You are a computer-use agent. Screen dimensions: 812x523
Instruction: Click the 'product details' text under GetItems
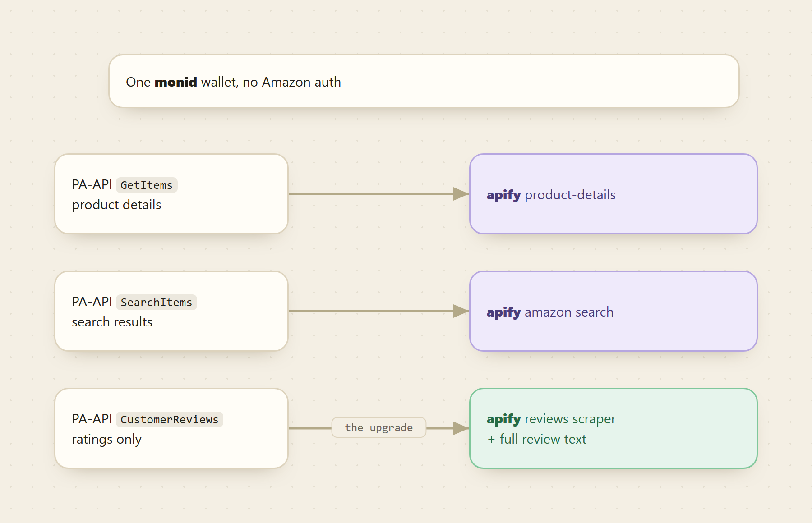(116, 205)
